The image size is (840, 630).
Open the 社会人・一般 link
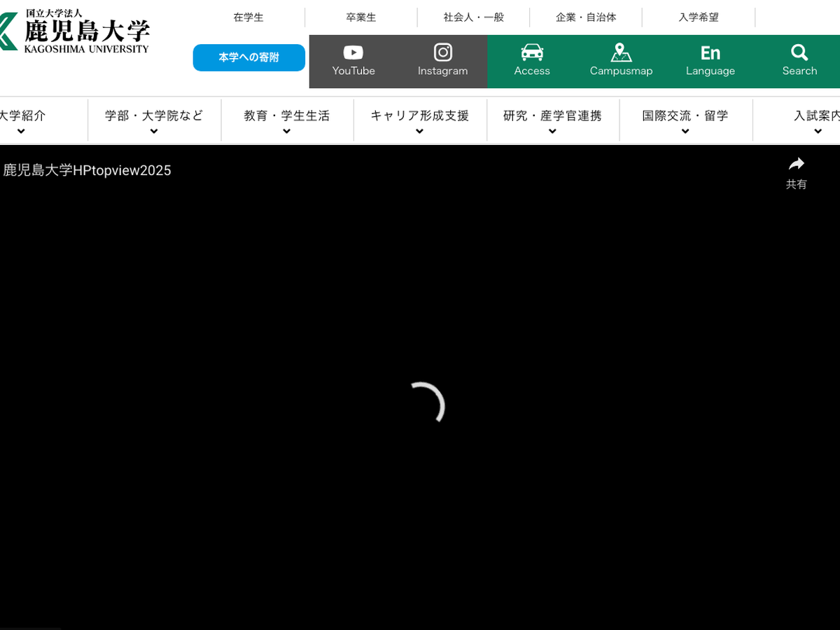(x=474, y=17)
